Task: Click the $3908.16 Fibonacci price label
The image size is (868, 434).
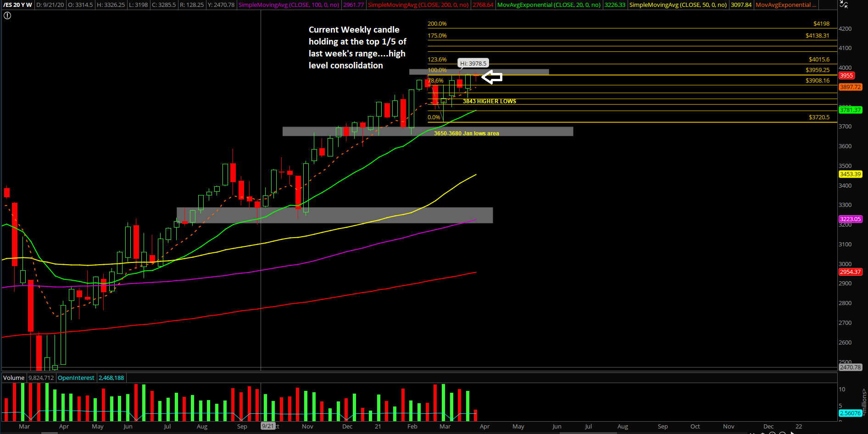Action: (x=818, y=80)
